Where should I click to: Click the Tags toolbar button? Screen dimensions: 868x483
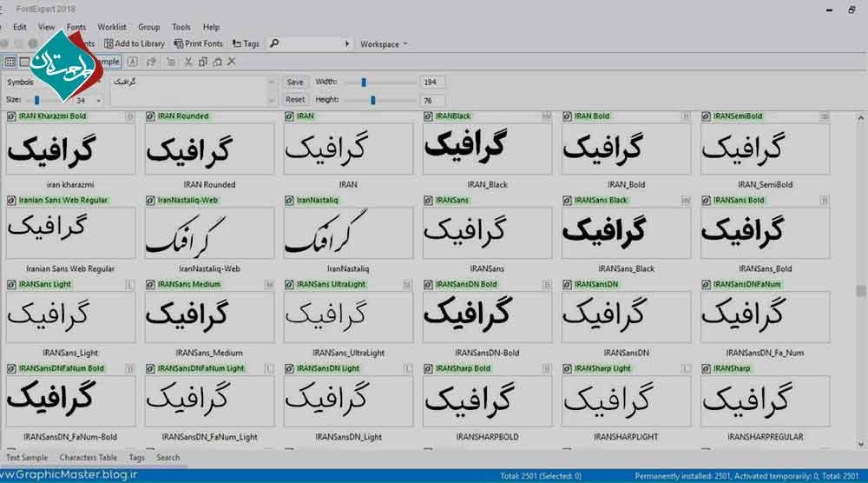point(246,43)
